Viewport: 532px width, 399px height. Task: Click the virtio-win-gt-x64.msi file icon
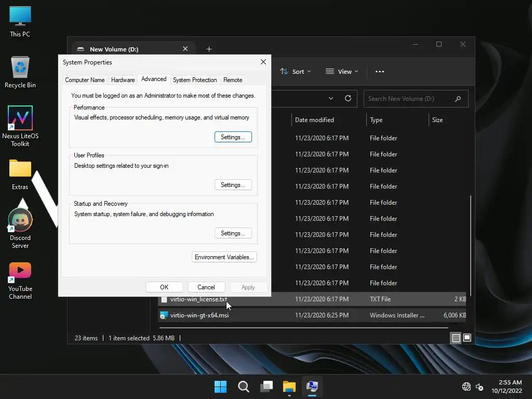point(164,315)
